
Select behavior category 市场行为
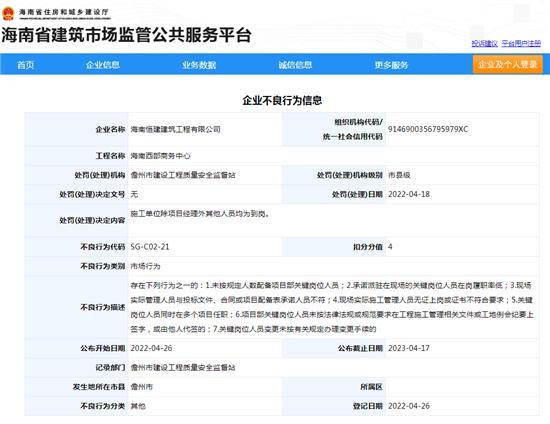click(145, 266)
